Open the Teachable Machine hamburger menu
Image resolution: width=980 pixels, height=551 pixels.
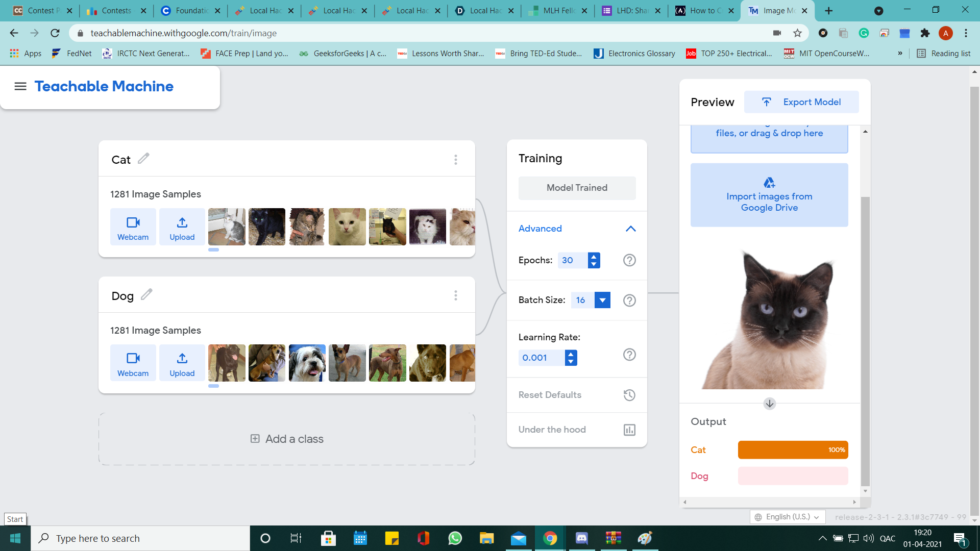(x=20, y=86)
